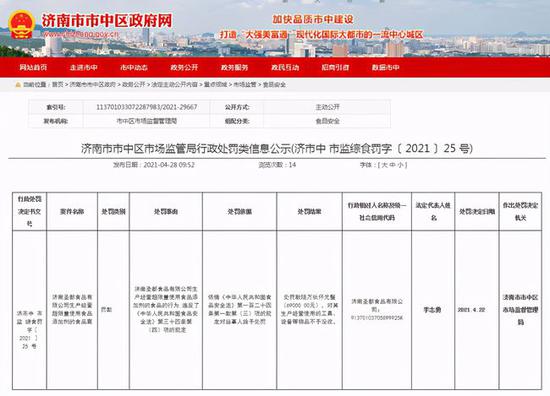Click the 处罚结果 column header
Image resolution: width=550 pixels, height=396 pixels.
coord(309,212)
